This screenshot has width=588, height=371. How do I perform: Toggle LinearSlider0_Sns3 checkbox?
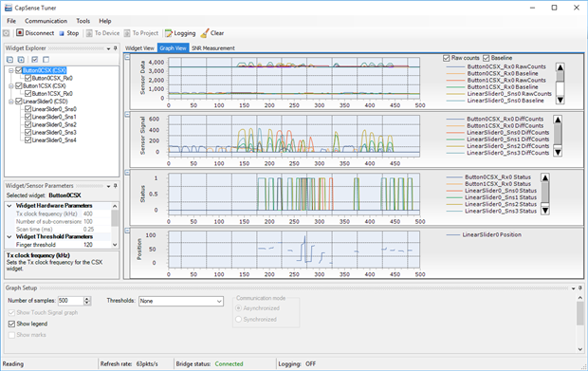[x=28, y=133]
